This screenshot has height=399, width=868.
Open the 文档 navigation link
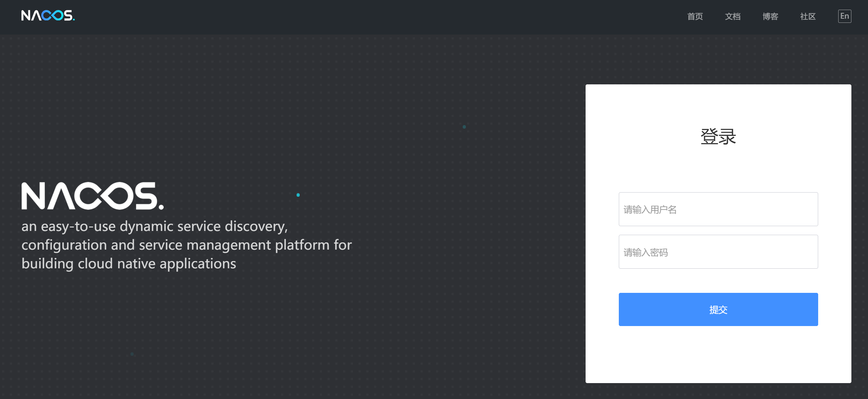[733, 16]
